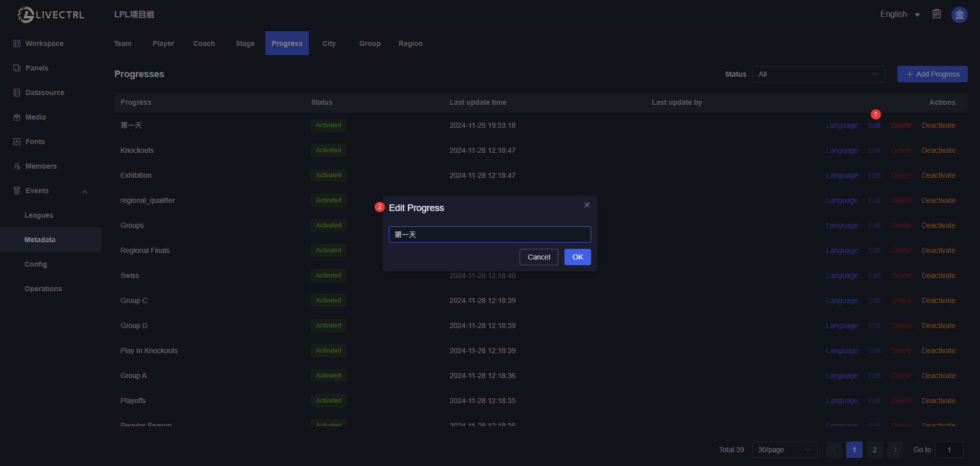
Task: Open Members section in sidebar
Action: [x=41, y=166]
